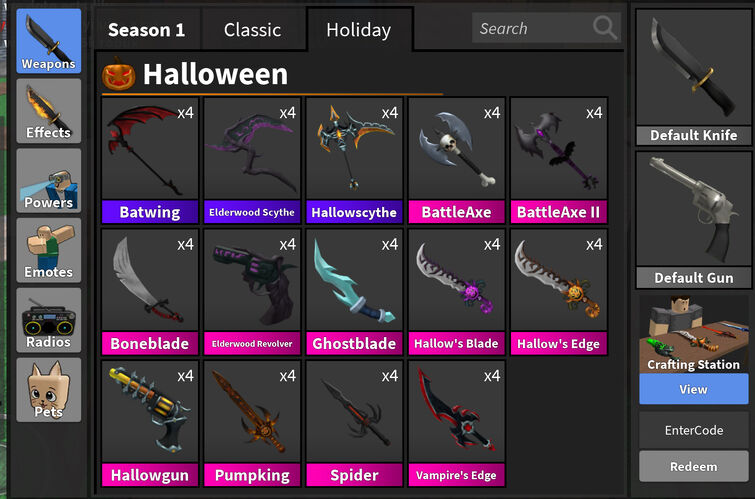Image resolution: width=755 pixels, height=499 pixels.
Task: Open the Emotes category
Action: click(x=49, y=250)
